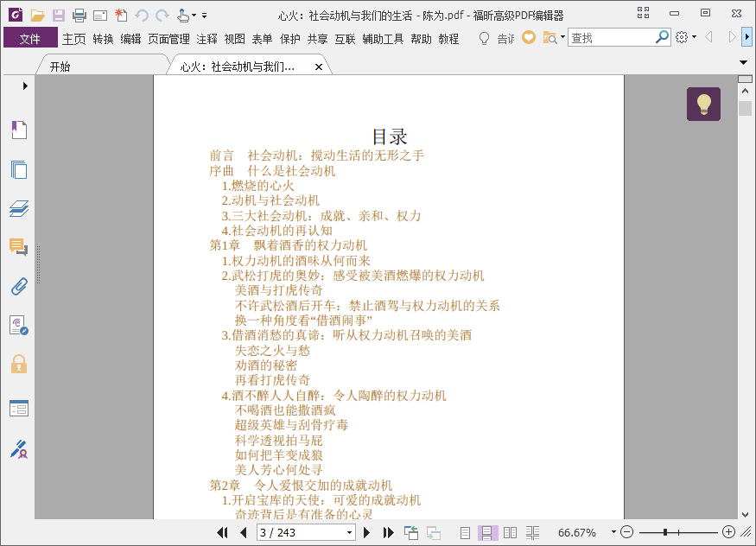Click the 告诉 tell-me lightbulb box
This screenshot has width=756, height=546.
497,38
